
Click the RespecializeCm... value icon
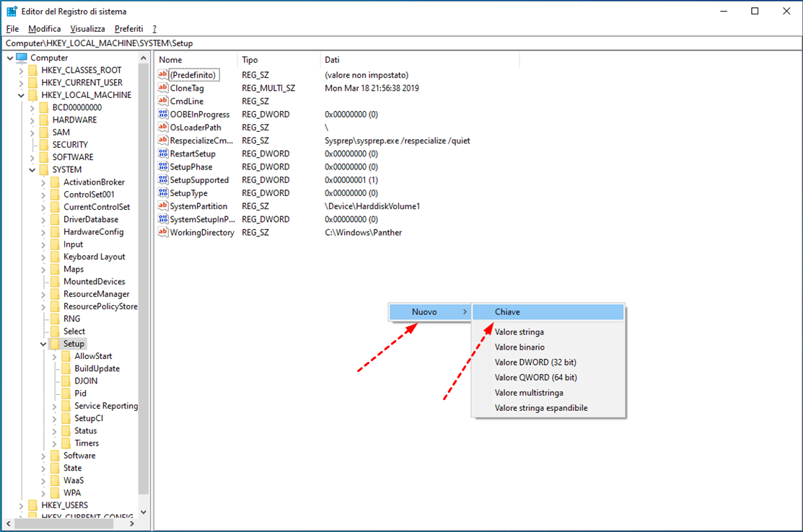tap(163, 140)
